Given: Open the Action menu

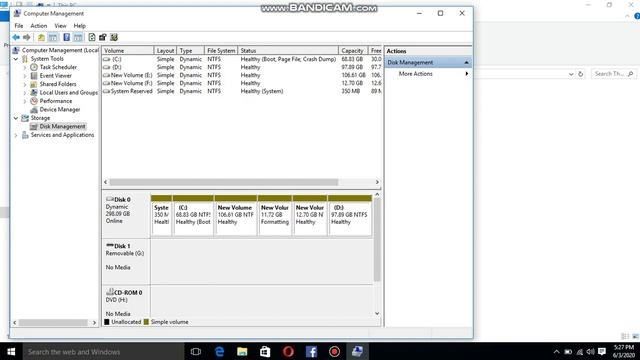Looking at the screenshot, I should click(39, 26).
